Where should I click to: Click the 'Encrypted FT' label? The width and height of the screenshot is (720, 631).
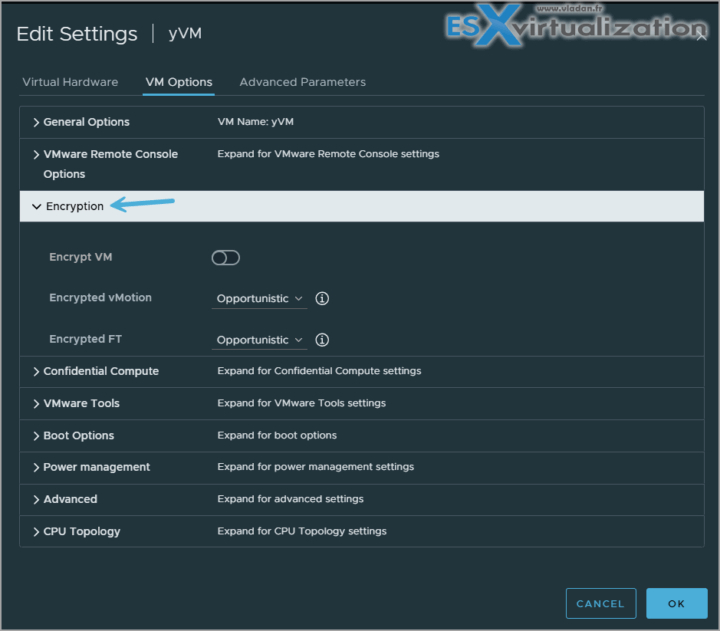[85, 339]
